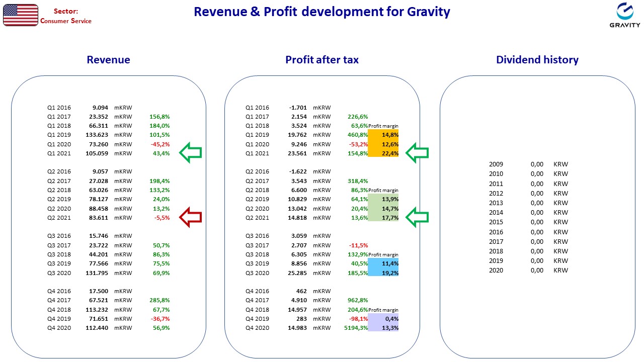Click the orange 22,4% profit margin cell
This screenshot has width=644, height=362.
tap(383, 153)
